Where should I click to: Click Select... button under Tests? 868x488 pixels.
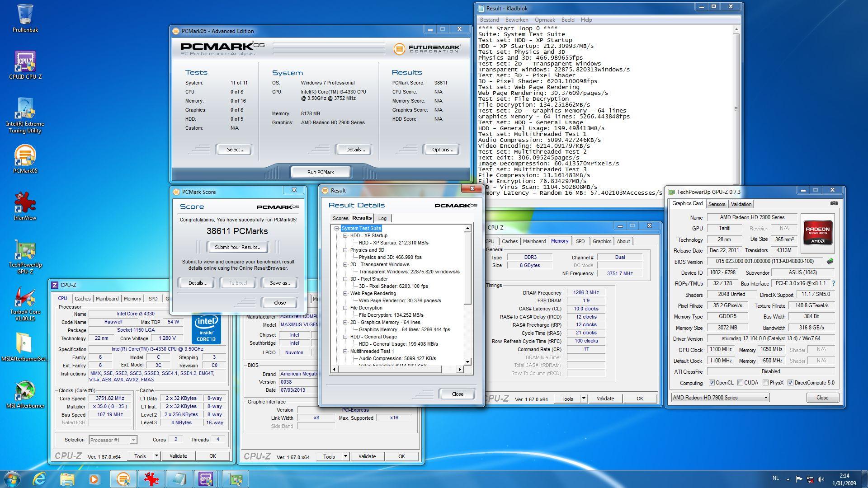point(235,150)
